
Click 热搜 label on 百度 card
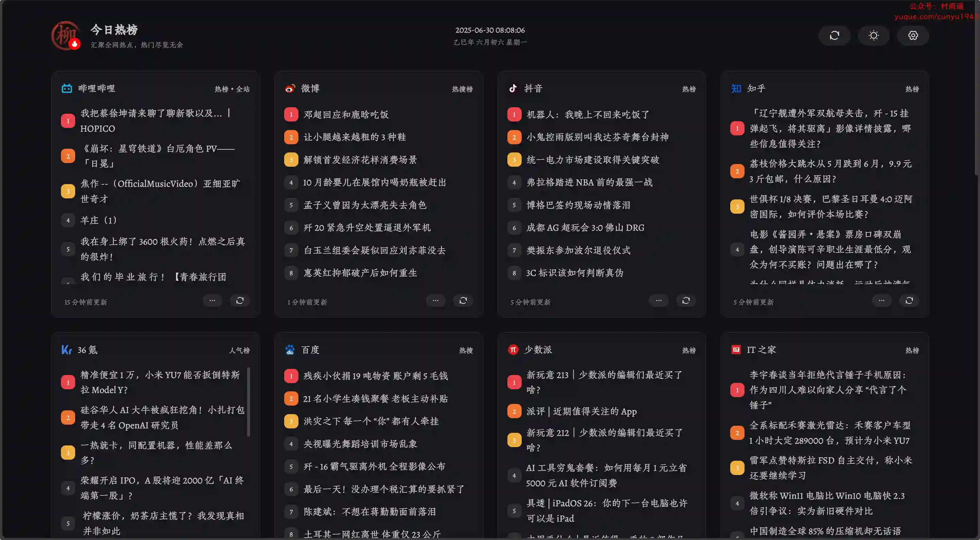point(465,350)
